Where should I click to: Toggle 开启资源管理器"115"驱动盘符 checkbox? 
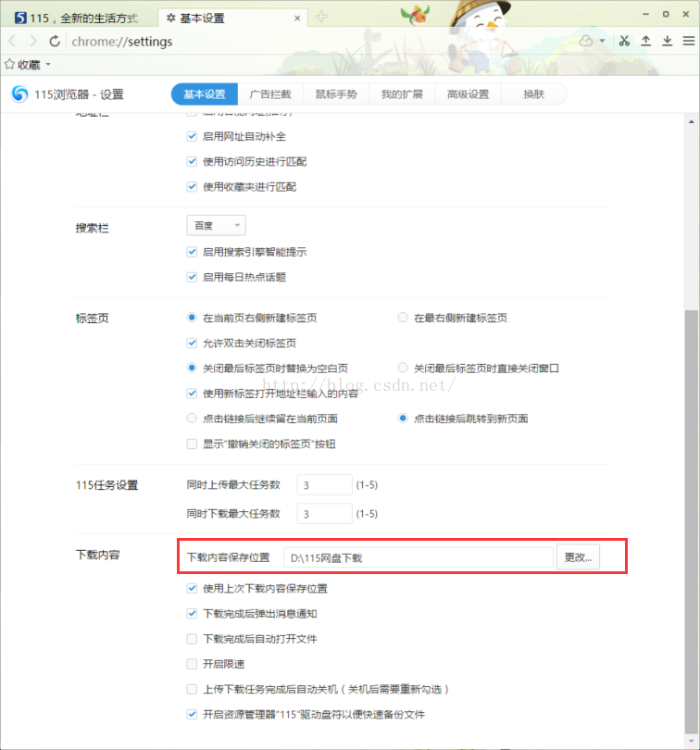(x=192, y=715)
